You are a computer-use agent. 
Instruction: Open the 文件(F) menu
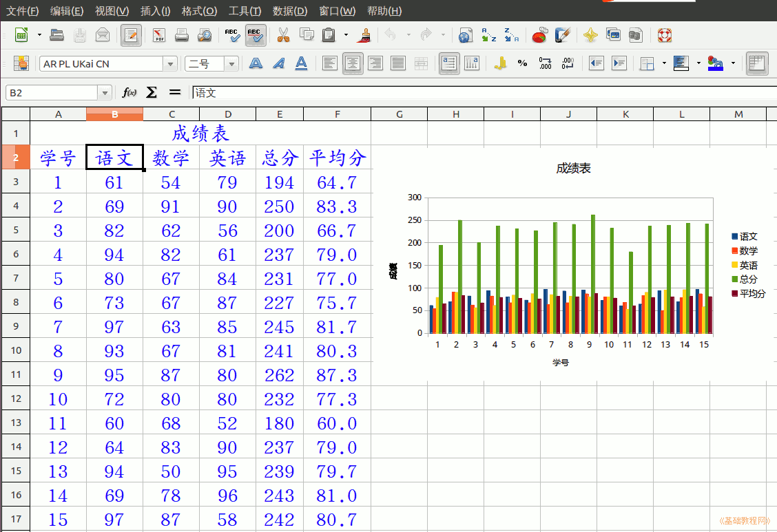23,11
